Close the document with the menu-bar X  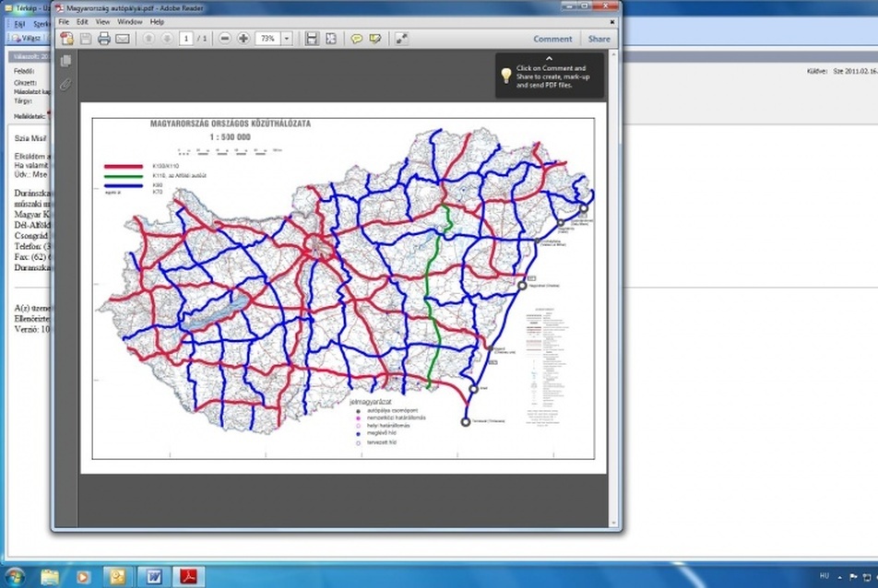tap(612, 22)
